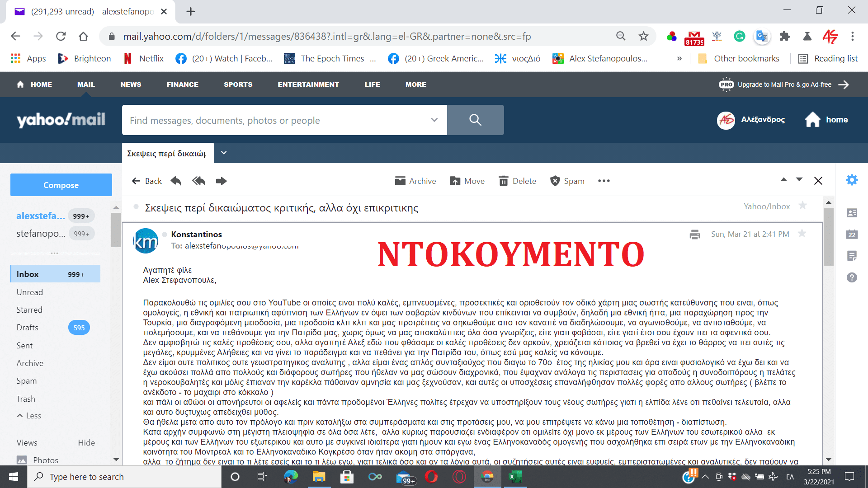Open the Starred folder
The image size is (868, 488).
point(29,310)
